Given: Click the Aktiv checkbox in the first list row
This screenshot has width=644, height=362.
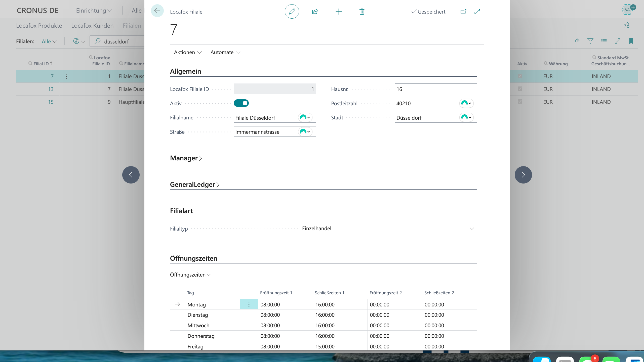Looking at the screenshot, I should [x=520, y=76].
